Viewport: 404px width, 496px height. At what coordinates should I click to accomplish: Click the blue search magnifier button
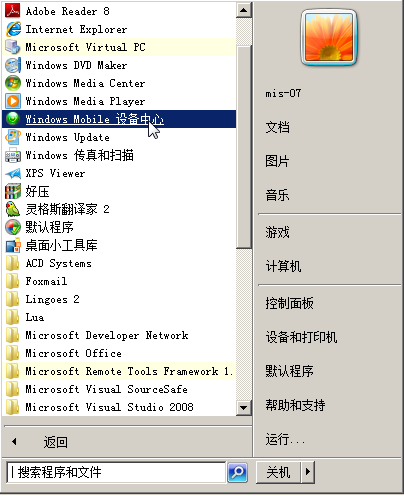[x=237, y=472]
